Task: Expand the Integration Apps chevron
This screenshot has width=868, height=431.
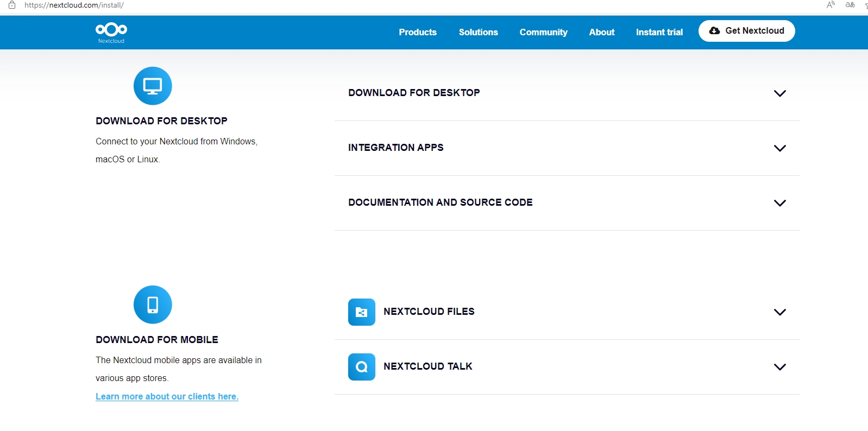Action: (x=779, y=148)
